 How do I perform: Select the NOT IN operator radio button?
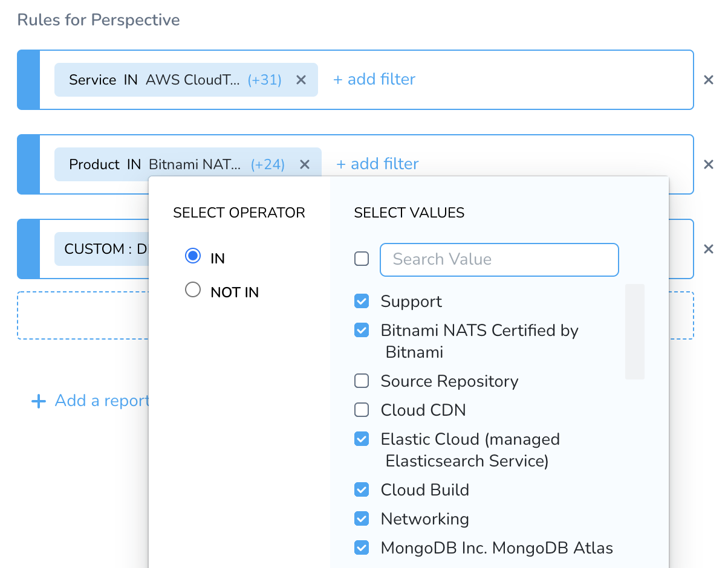coord(193,290)
